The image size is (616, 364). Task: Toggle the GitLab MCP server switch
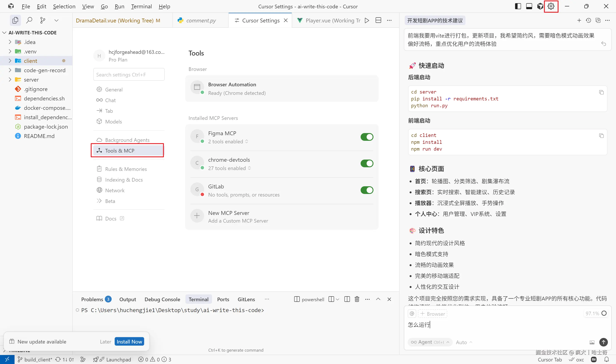point(367,190)
